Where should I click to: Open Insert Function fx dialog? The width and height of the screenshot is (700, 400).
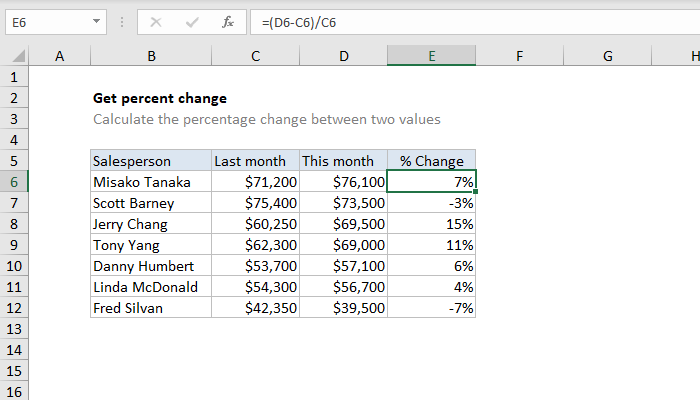coord(228,20)
